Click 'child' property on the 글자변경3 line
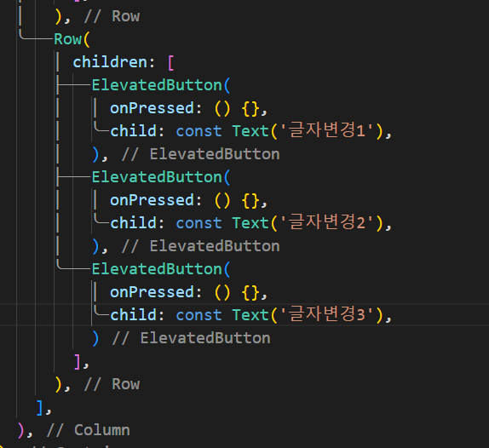Screen dimensions: 489x448 pyautogui.click(x=133, y=314)
